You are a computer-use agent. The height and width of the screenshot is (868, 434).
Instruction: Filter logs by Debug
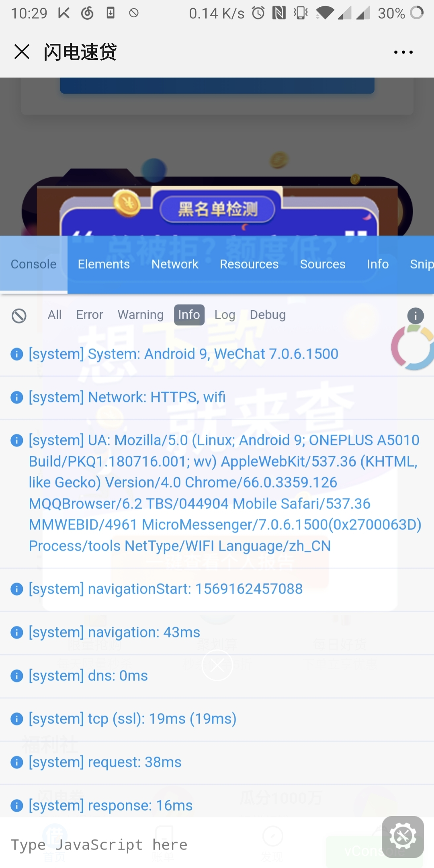[x=268, y=315]
